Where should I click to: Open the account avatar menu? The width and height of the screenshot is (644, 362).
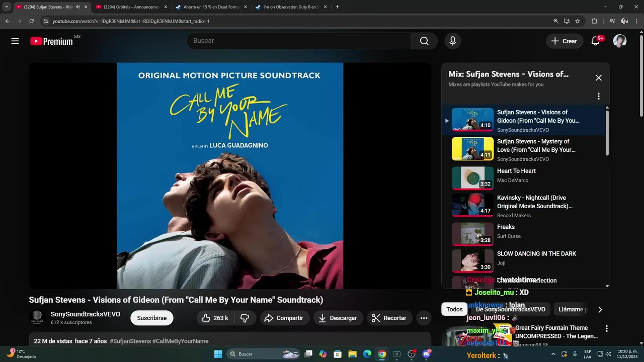[620, 41]
